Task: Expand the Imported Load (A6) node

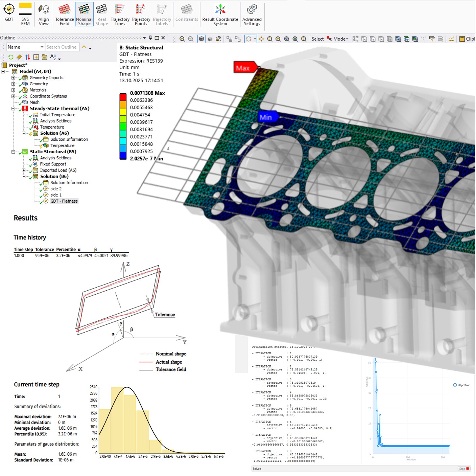Action: pos(24,171)
